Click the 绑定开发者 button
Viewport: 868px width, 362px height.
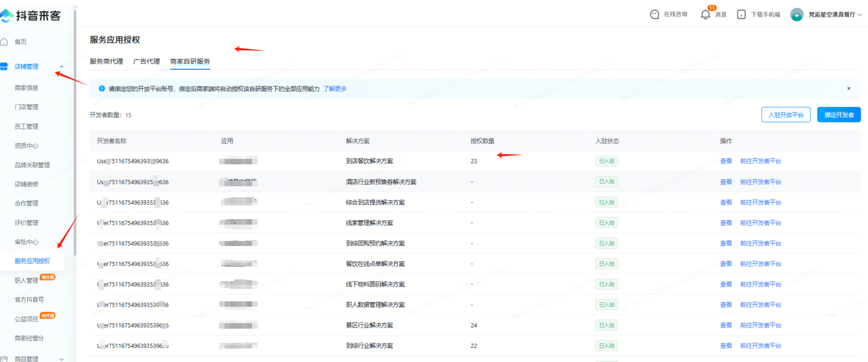click(839, 115)
